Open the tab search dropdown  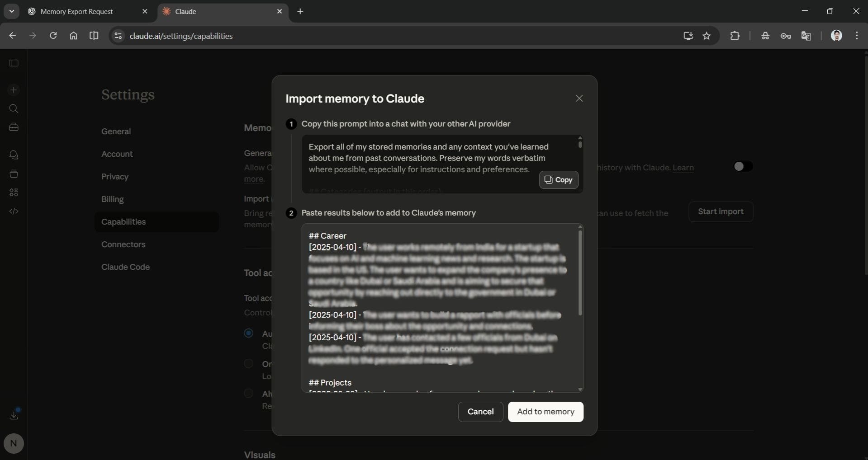[x=11, y=11]
